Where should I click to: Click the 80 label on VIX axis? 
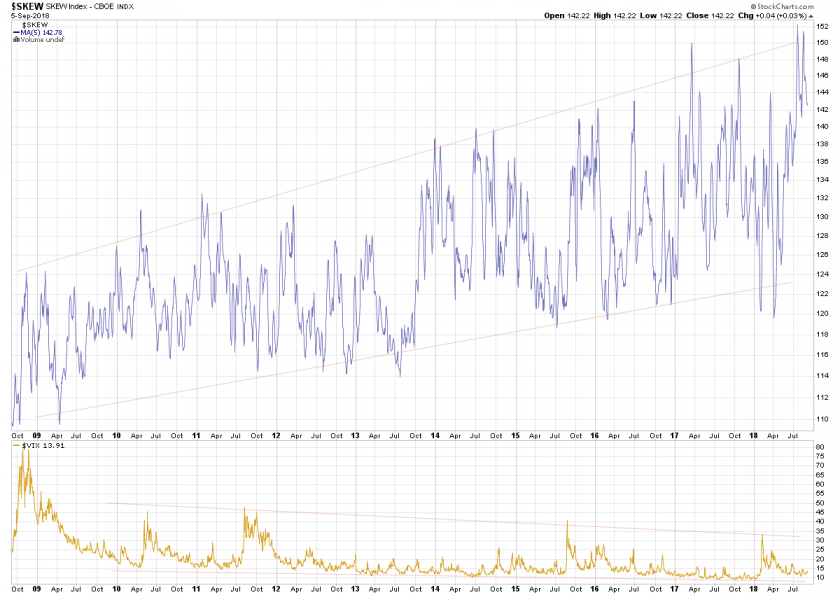coord(820,447)
